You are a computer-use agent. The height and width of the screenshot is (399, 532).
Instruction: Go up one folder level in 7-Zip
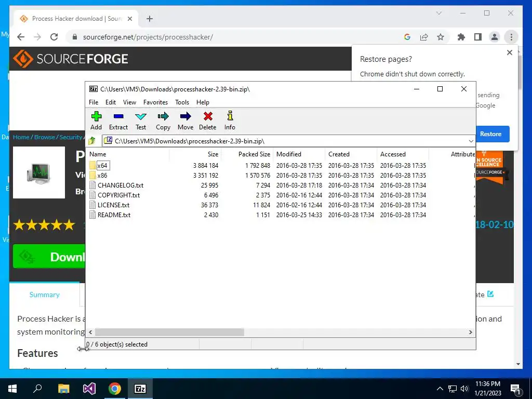(92, 141)
